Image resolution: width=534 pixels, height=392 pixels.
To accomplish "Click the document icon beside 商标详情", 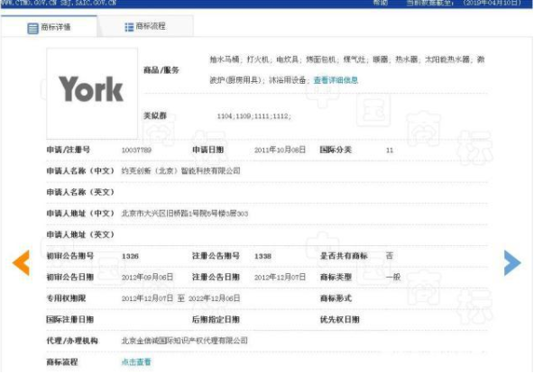I will point(32,28).
